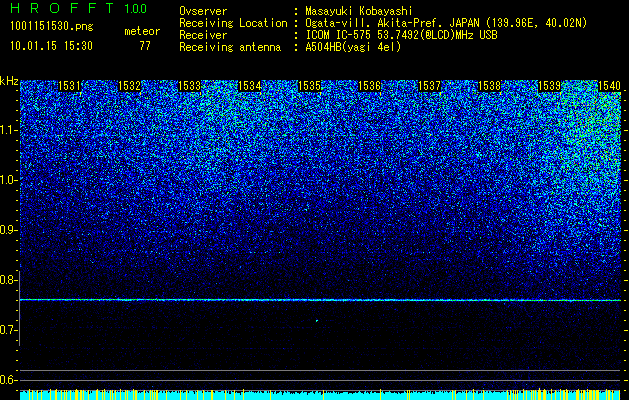The image size is (629, 400).
Task: Click the 0.8 kHz axis label
Action: [7, 280]
